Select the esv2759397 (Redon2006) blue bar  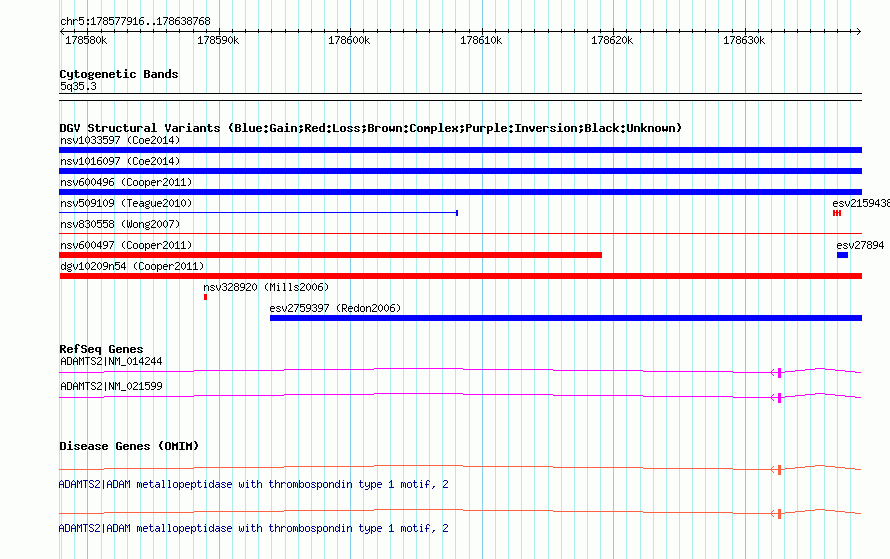(x=566, y=318)
